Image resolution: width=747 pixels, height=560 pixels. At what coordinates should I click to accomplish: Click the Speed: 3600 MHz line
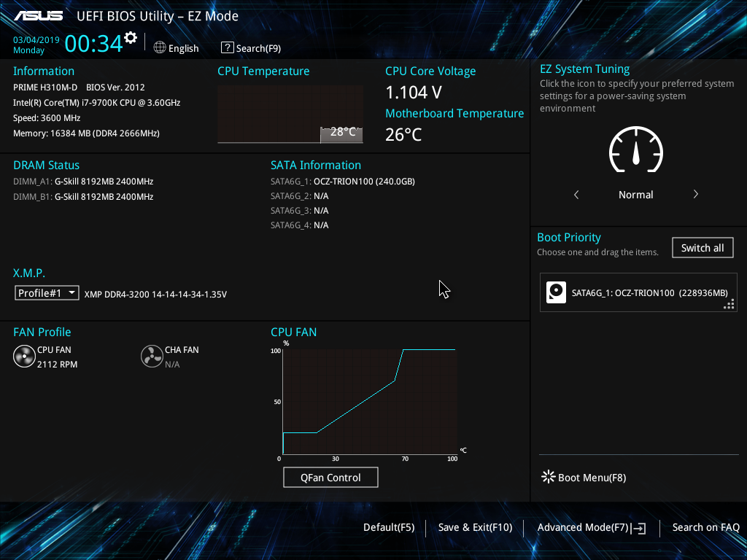(x=47, y=118)
